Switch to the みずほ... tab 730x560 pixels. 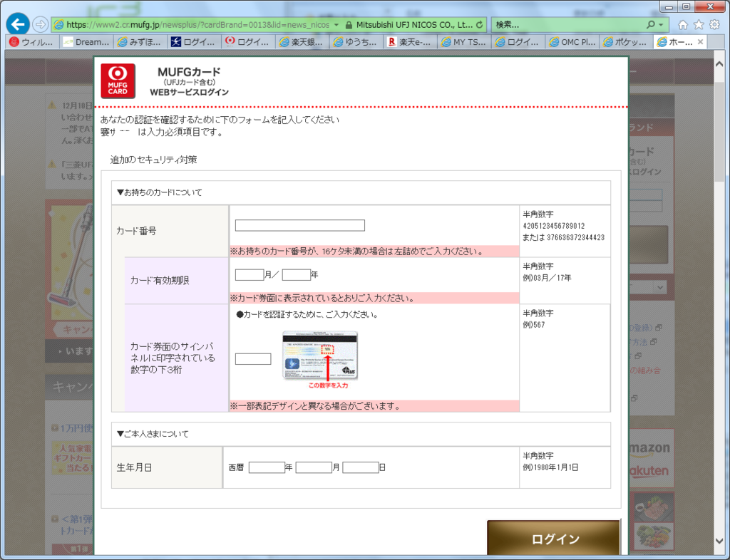pos(140,42)
